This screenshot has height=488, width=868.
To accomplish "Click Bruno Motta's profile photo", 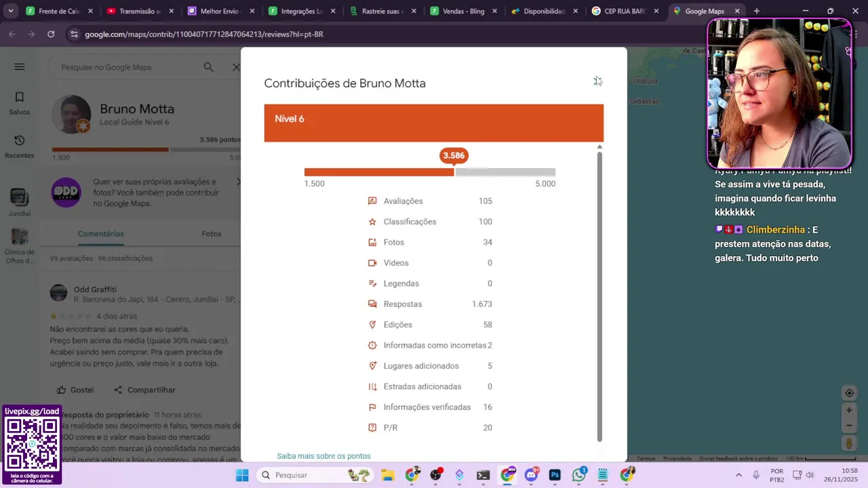I will tap(71, 114).
